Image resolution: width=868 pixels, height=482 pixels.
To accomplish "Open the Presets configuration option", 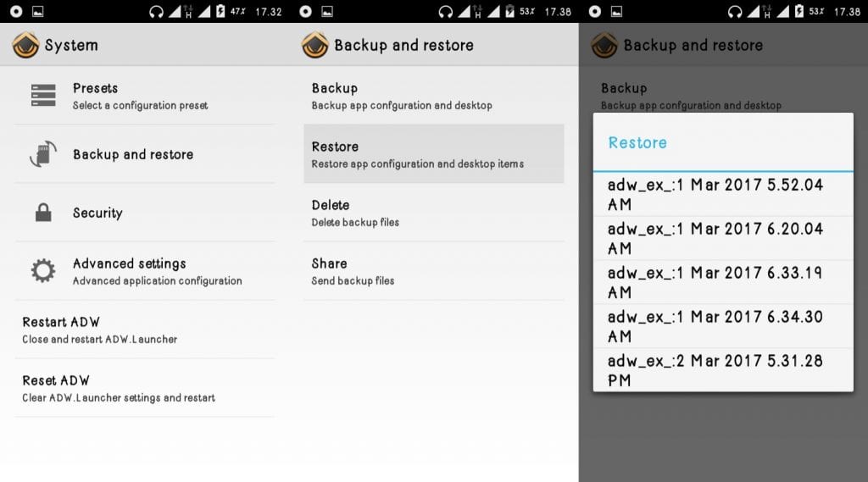I will (x=144, y=96).
